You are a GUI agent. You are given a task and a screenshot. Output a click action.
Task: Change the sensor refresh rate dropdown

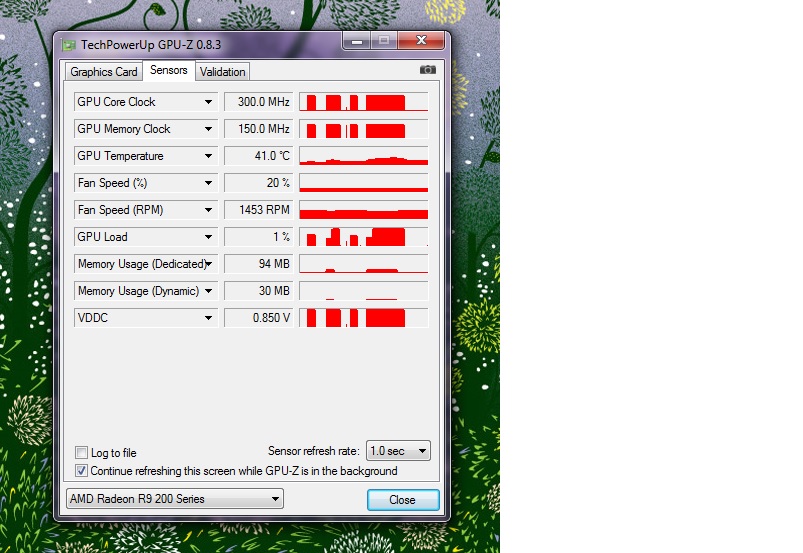[398, 451]
